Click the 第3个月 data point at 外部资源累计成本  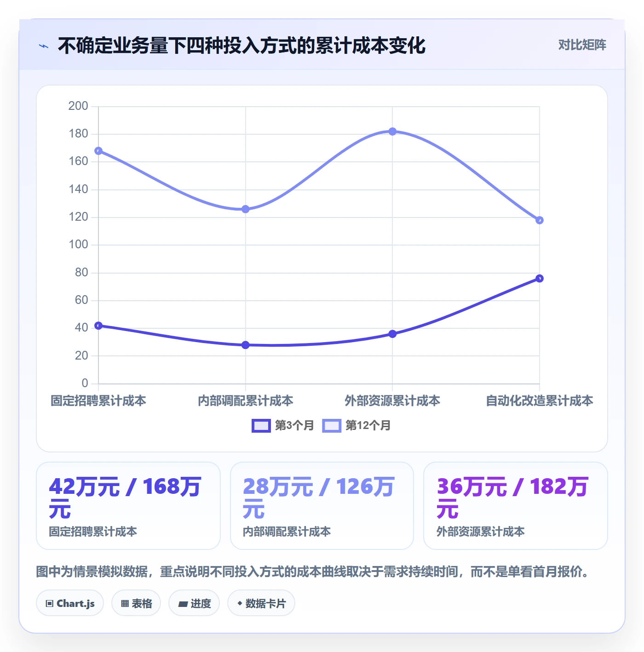click(x=392, y=334)
